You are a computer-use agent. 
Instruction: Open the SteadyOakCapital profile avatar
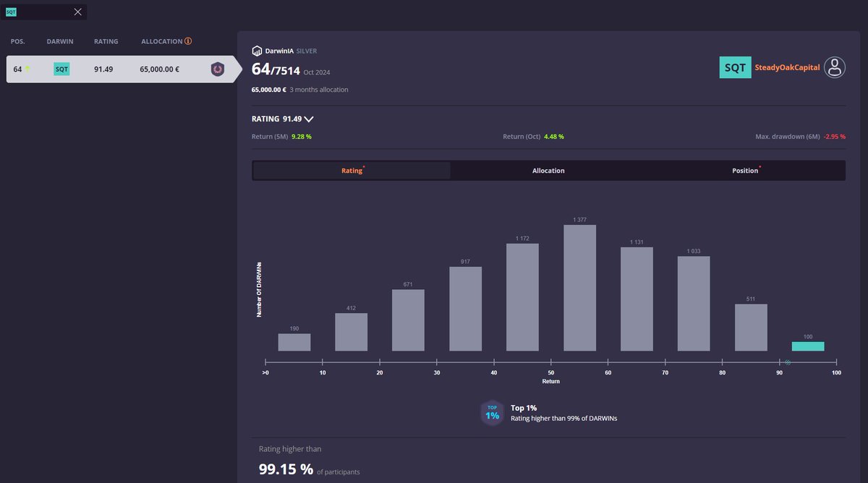point(835,67)
